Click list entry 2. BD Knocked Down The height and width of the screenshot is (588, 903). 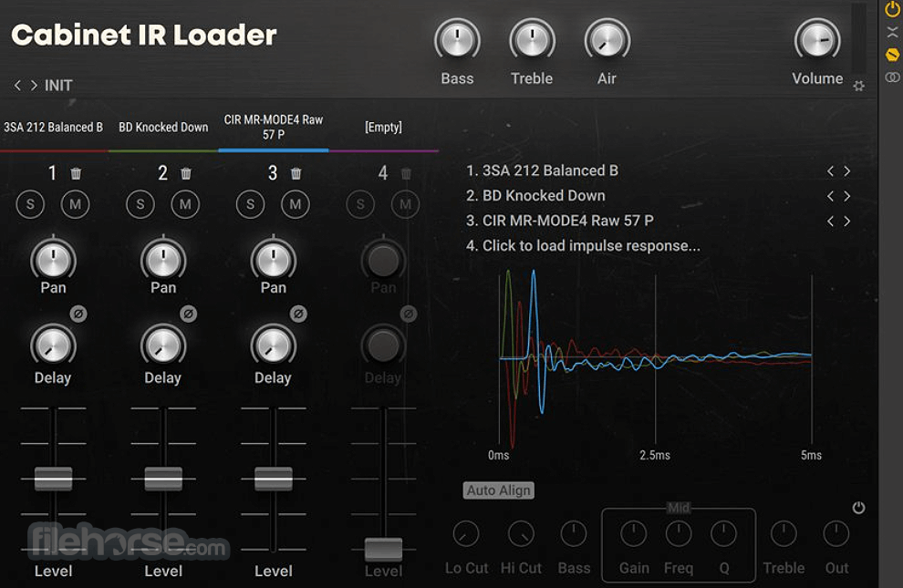[535, 196]
